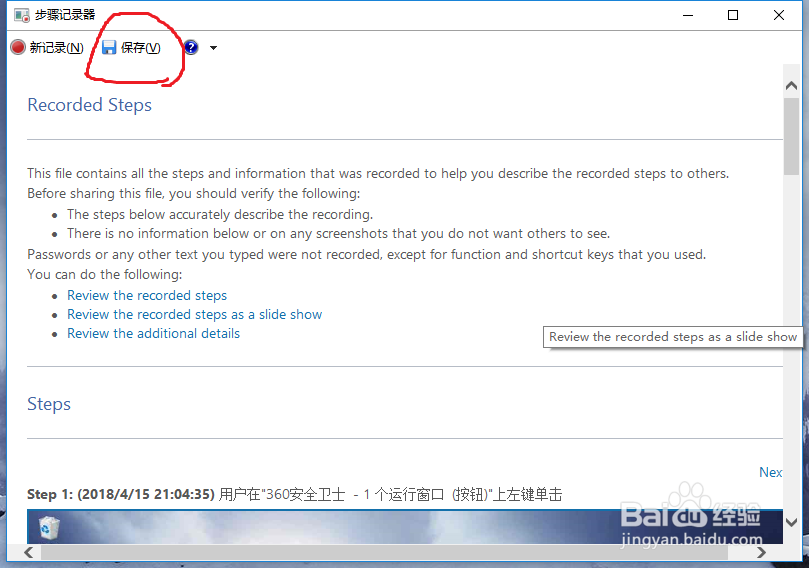Maximize the 步骤记录器 window
This screenshot has height=568, width=809.
click(x=733, y=15)
